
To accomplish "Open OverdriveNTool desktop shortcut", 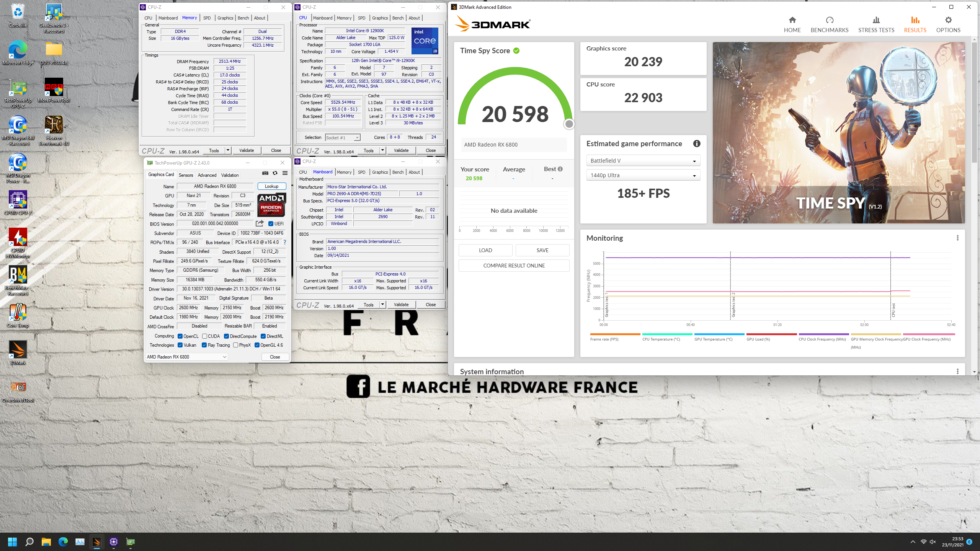I will 18,391.
